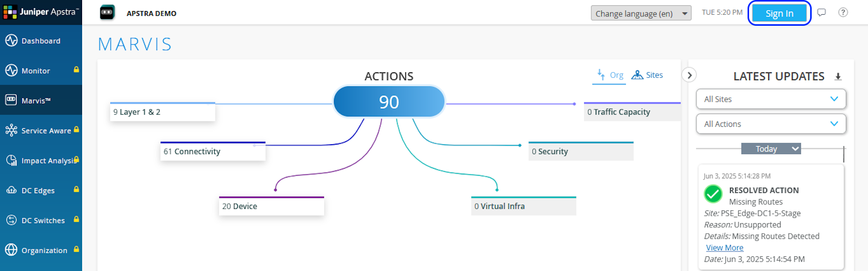Expand the All Sites dropdown
This screenshot has width=868, height=271.
click(771, 99)
